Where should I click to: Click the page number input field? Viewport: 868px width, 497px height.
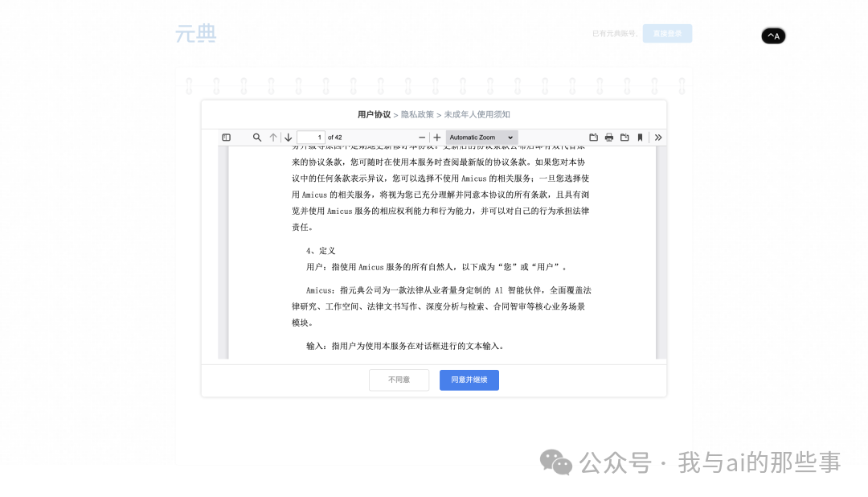[311, 138]
